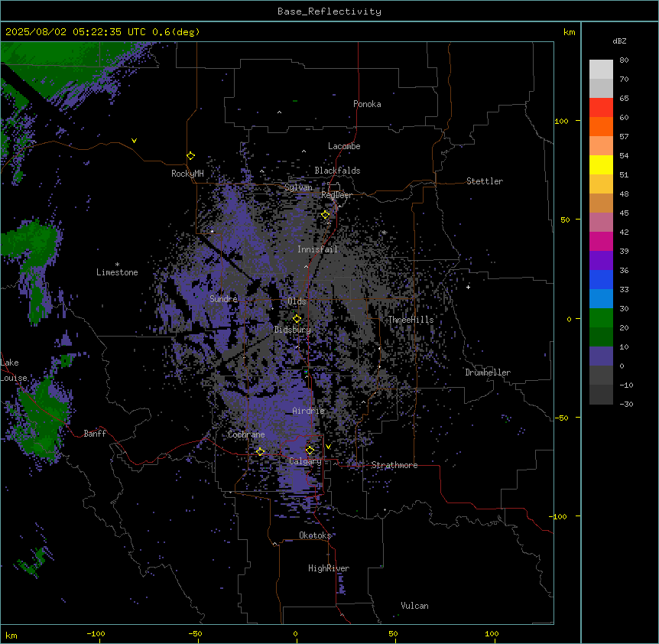Click the Calgary city label
Screen dimensions: 659x644
[x=305, y=461]
